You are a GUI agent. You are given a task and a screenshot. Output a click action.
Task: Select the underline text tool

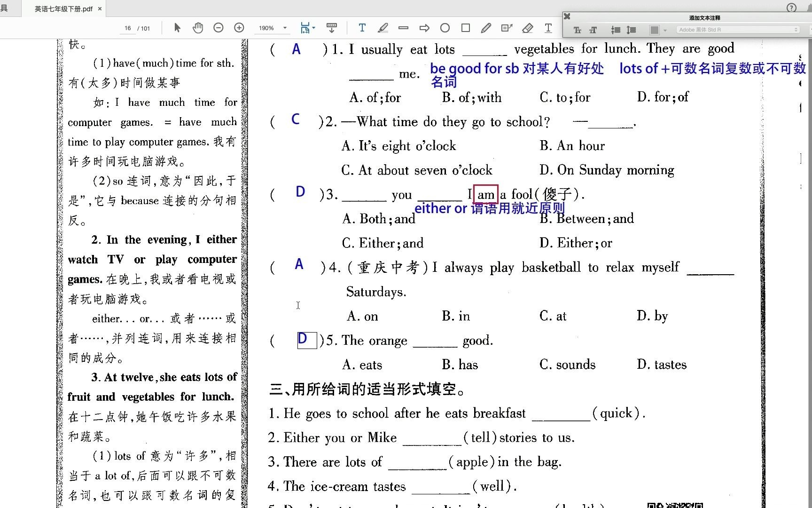(548, 28)
